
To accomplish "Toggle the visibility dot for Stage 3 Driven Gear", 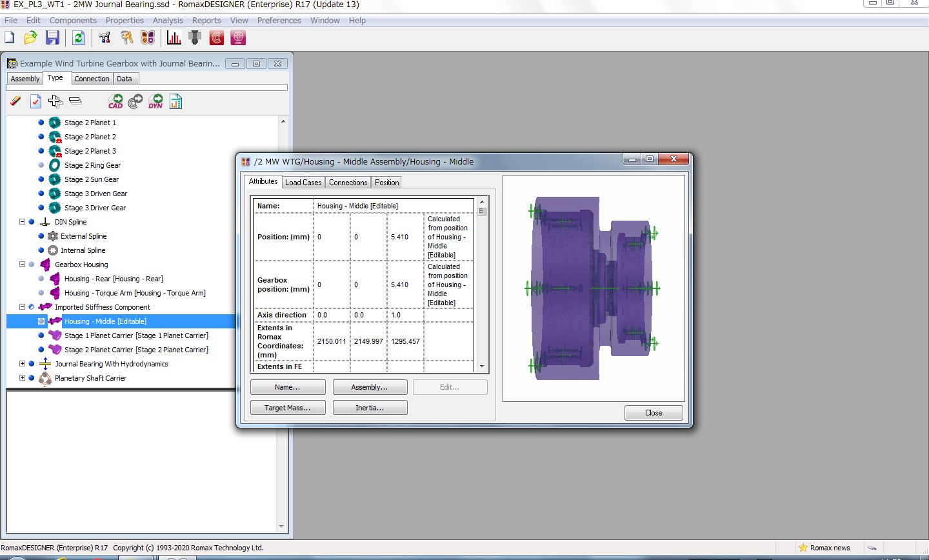I will tap(41, 194).
